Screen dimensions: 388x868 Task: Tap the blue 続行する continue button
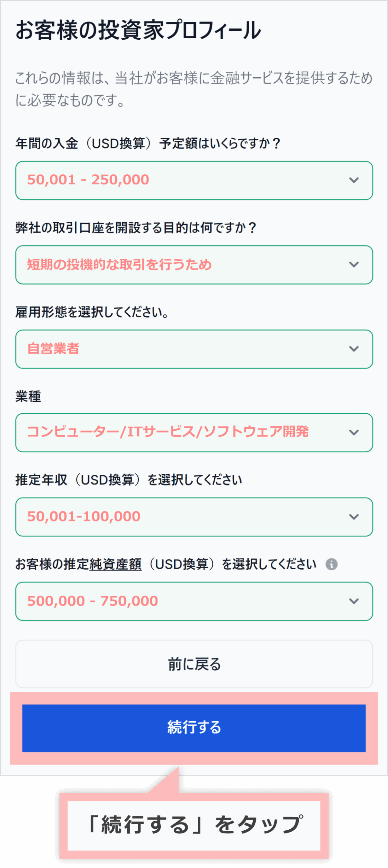194,728
